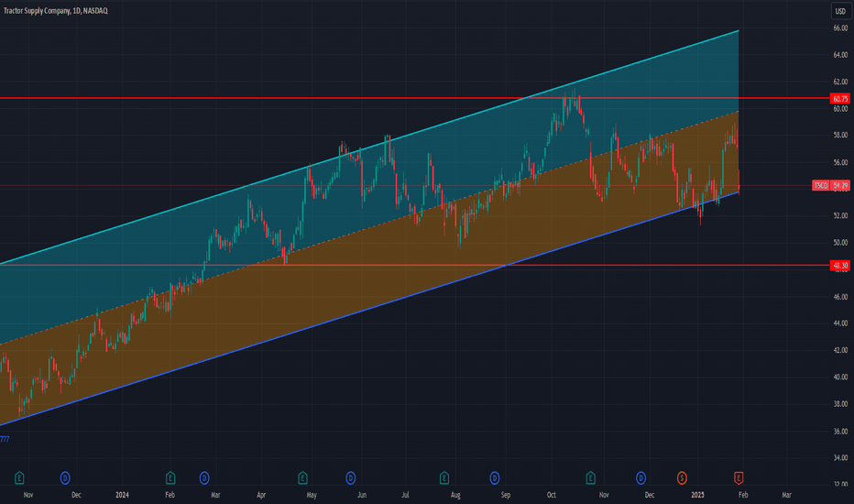The image size is (854, 504).
Task: Click the red upcoming earnings E marker
Action: coord(739,478)
